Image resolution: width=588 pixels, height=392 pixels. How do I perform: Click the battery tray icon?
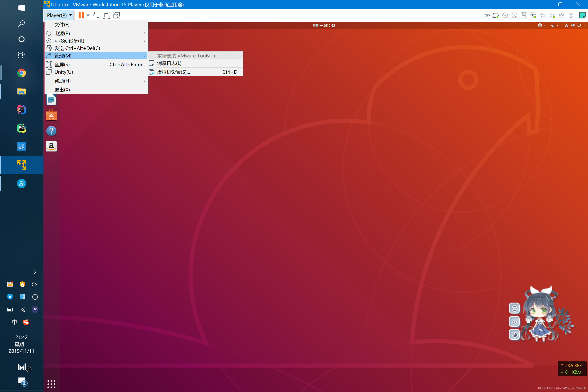point(10,310)
